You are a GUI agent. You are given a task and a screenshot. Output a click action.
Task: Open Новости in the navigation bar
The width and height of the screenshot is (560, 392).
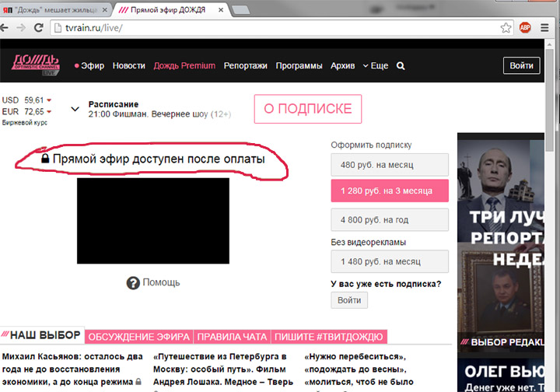(x=129, y=65)
